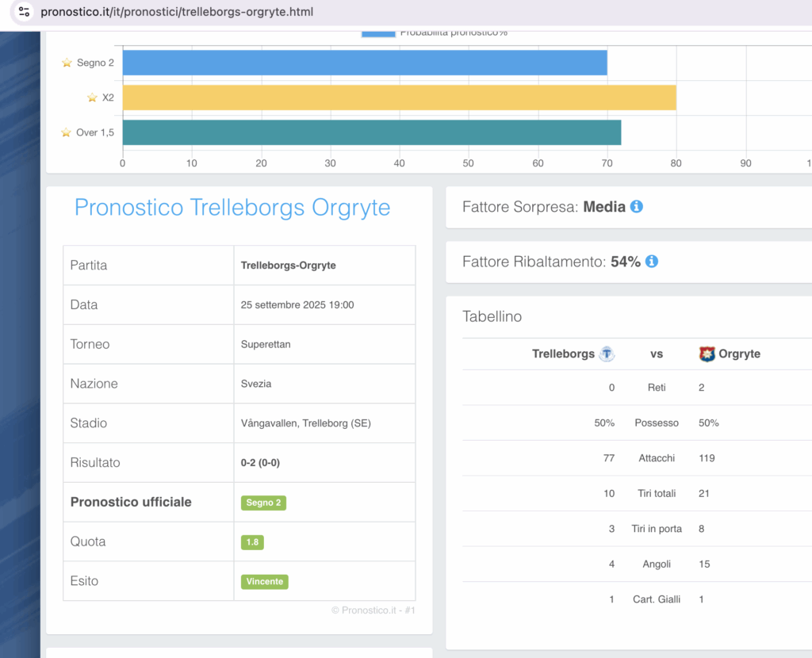The width and height of the screenshot is (812, 658).
Task: Click the Reti stat label
Action: (657, 387)
